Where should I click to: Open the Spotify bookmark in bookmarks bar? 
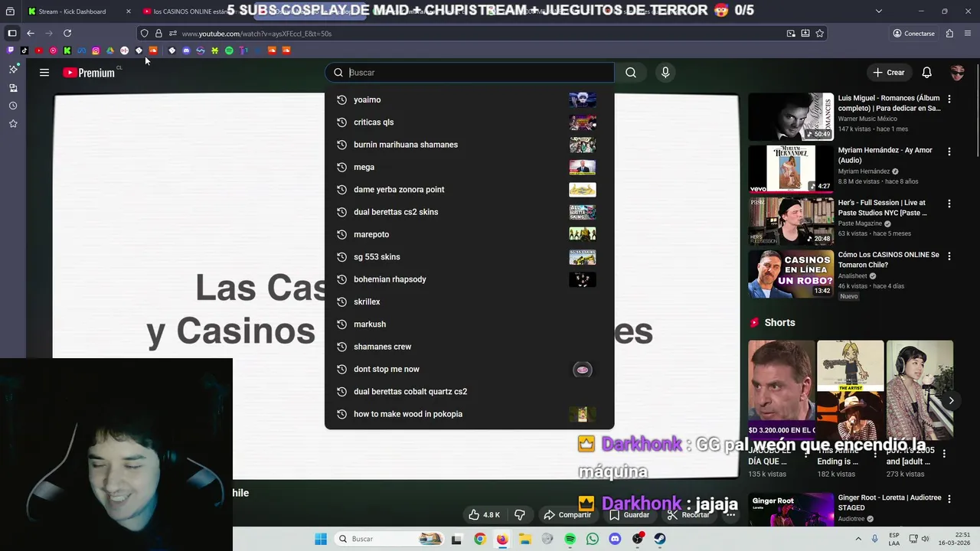tap(229, 51)
